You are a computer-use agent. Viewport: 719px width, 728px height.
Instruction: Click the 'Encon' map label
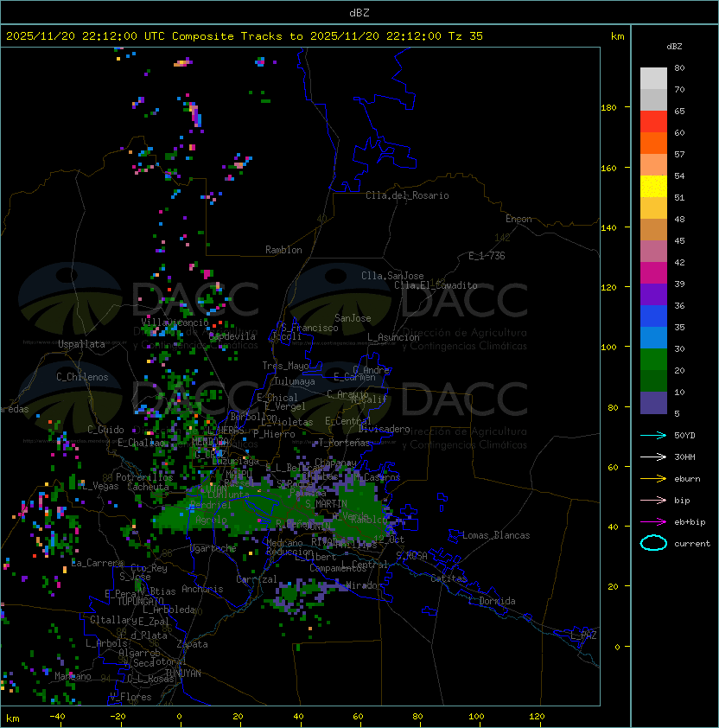tap(519, 219)
